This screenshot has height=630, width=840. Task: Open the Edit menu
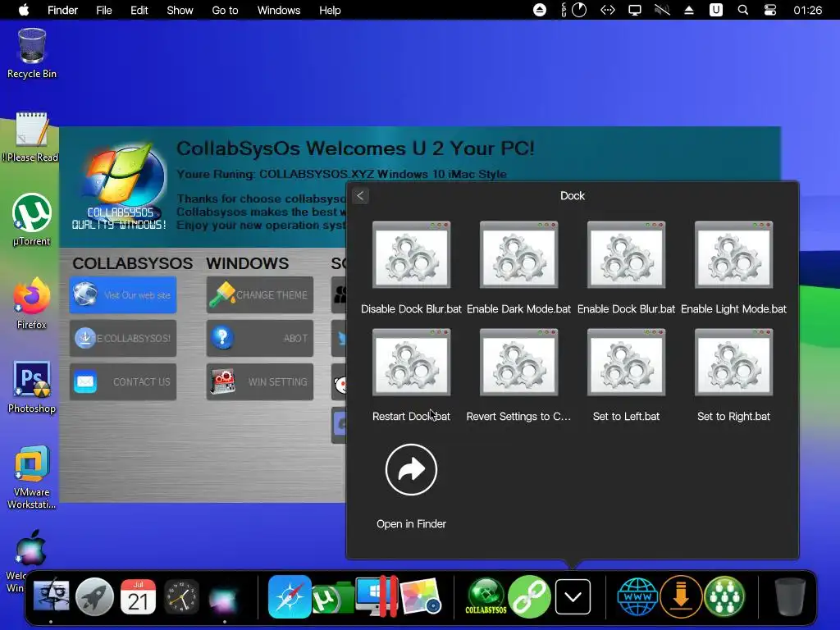coord(139,10)
